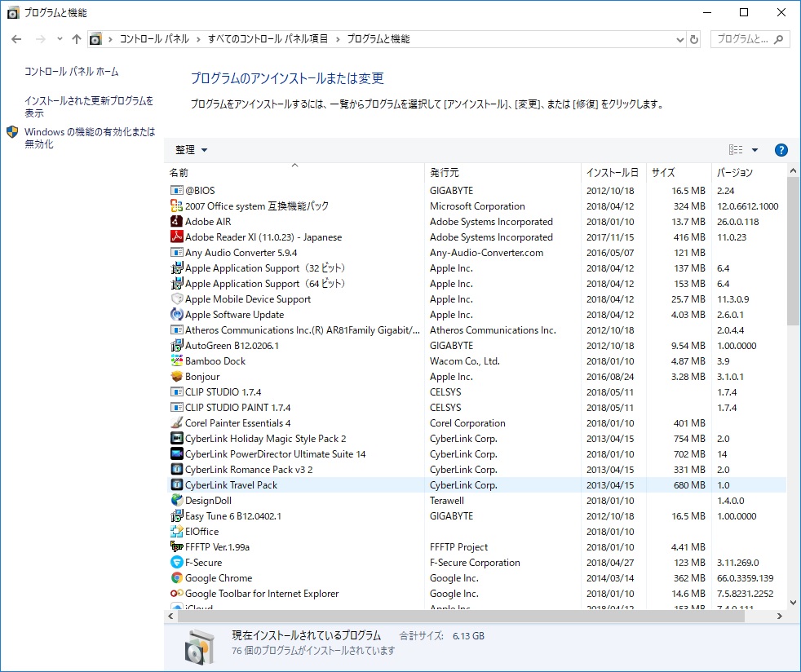
Task: Select the F-Secure shield icon
Action: coord(177,562)
